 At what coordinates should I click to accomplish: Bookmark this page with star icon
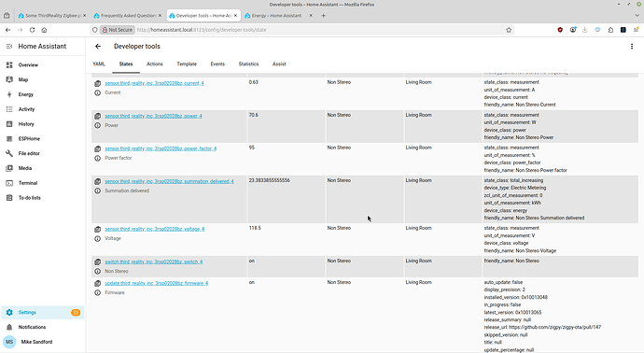509,30
